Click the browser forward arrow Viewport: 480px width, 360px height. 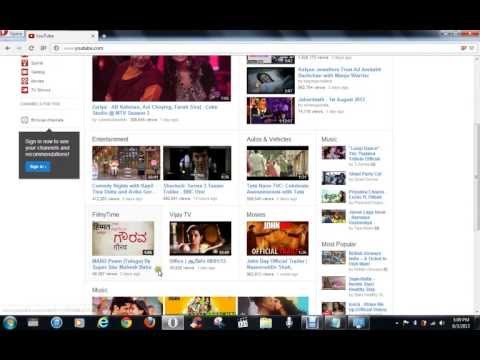coord(19,48)
